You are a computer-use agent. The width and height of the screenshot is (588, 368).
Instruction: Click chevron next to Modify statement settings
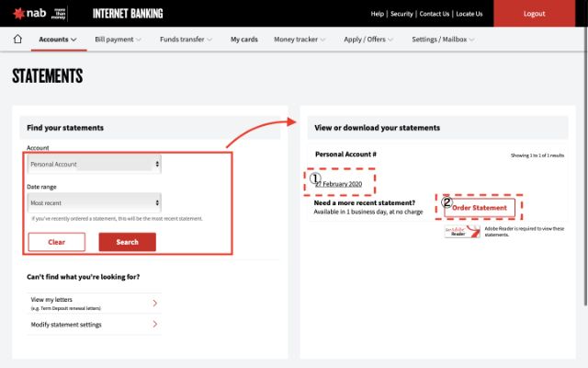coord(155,324)
